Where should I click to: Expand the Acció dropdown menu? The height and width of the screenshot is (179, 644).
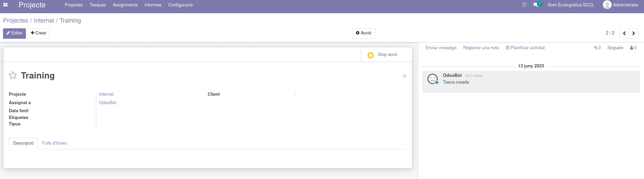pyautogui.click(x=364, y=33)
